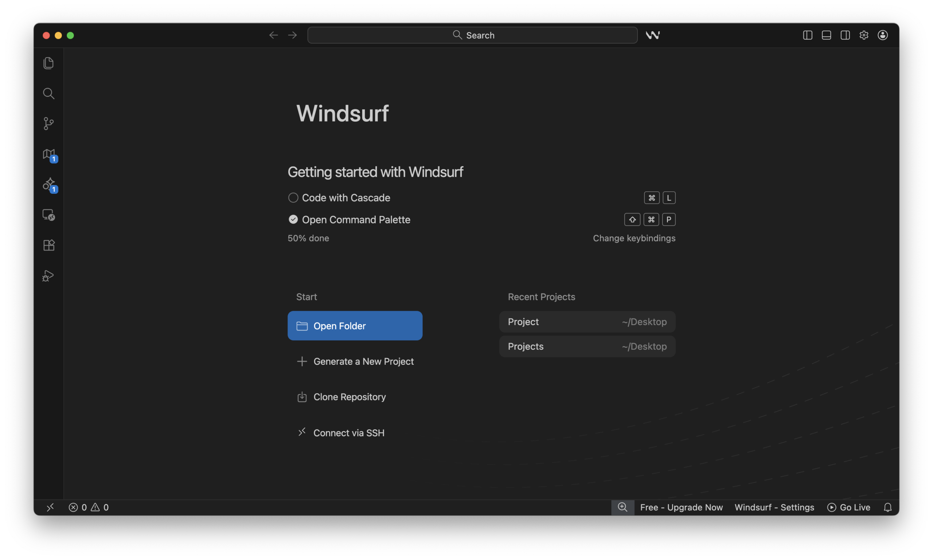Open the Source Control panel icon
This screenshot has height=560, width=933.
click(48, 124)
